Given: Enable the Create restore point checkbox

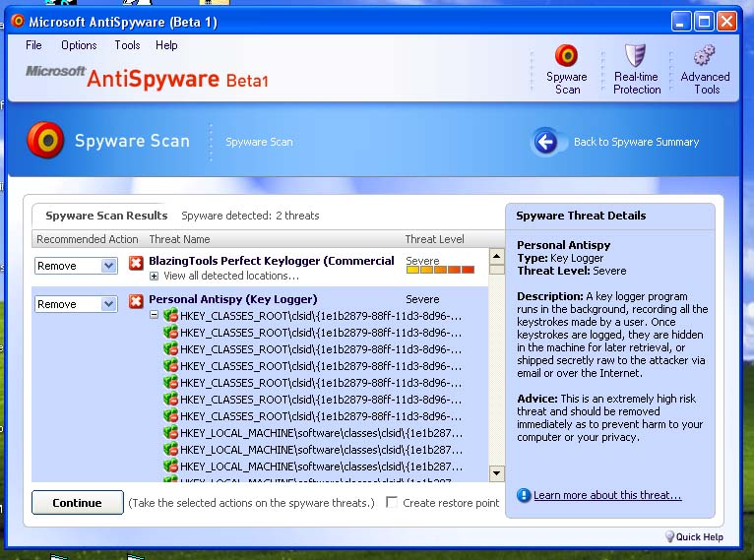Looking at the screenshot, I should (392, 502).
